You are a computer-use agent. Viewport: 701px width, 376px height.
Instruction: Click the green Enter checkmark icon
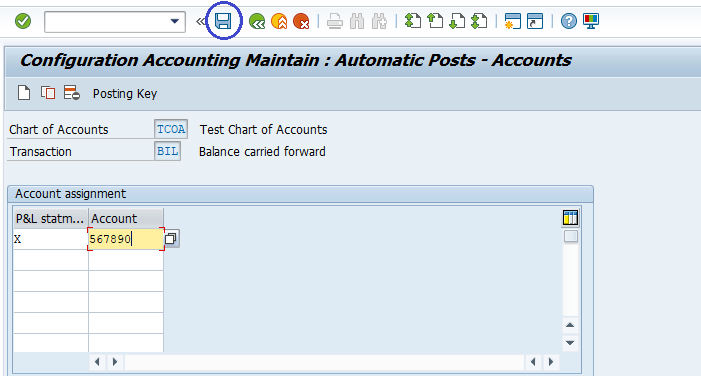(x=23, y=21)
